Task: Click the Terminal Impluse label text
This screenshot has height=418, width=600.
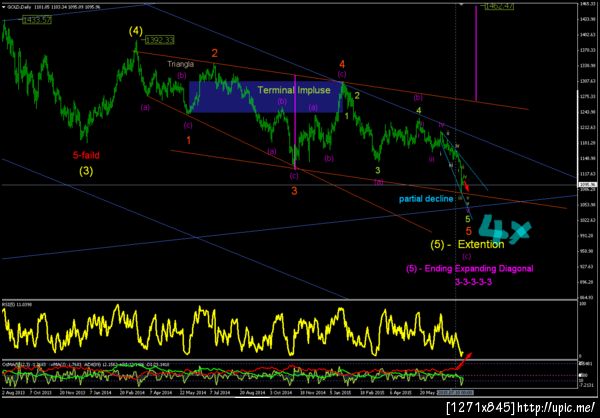Action: (x=294, y=91)
